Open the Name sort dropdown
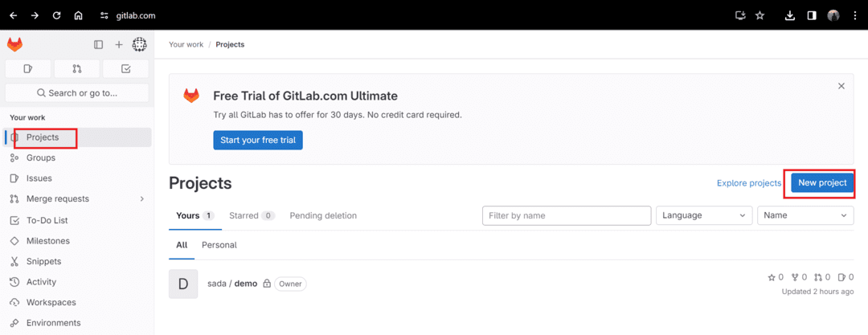The image size is (868, 335). (x=805, y=215)
